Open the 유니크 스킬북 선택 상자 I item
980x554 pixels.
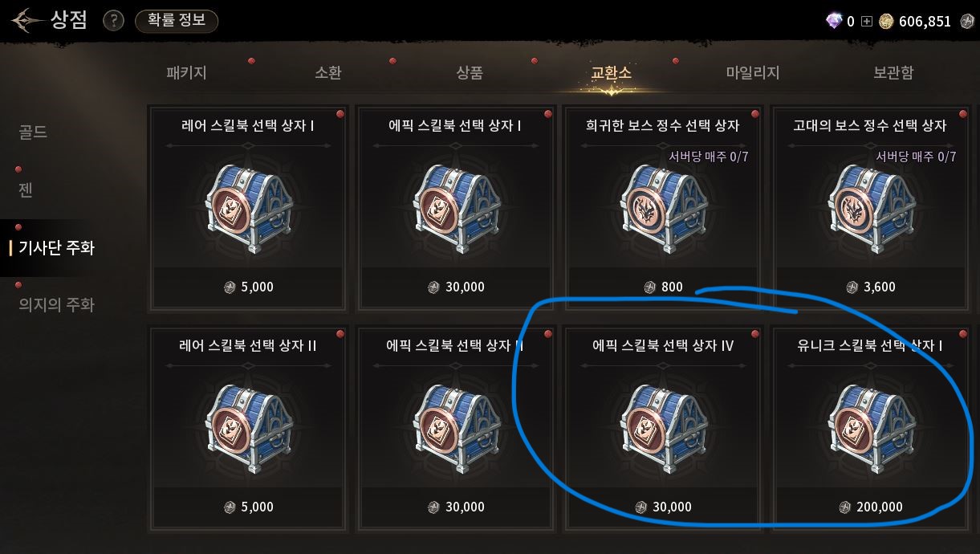(870, 429)
